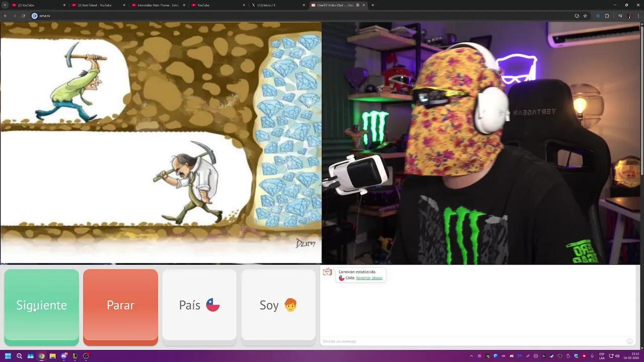Open the "Soy" gender selector
The image size is (644, 362).
(278, 305)
